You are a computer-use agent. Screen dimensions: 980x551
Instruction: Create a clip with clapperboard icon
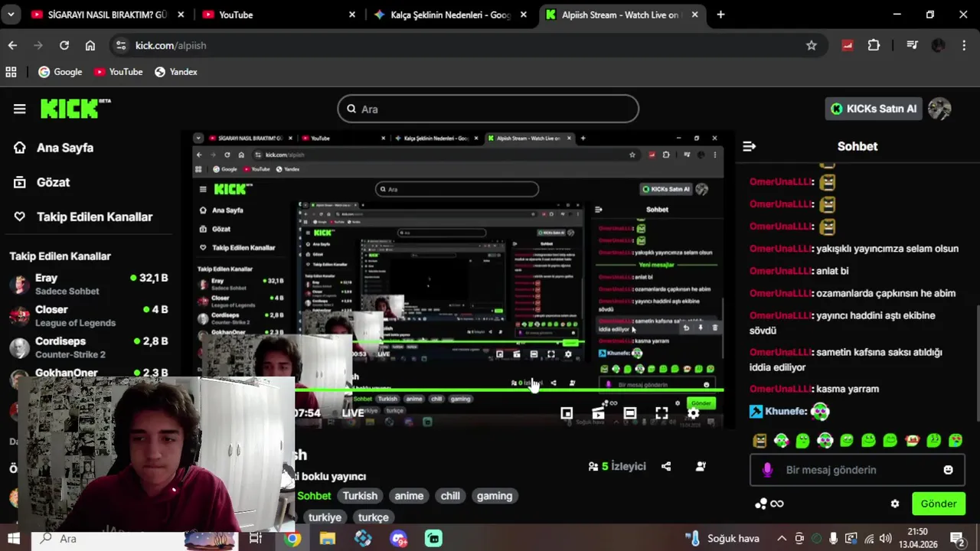(598, 413)
